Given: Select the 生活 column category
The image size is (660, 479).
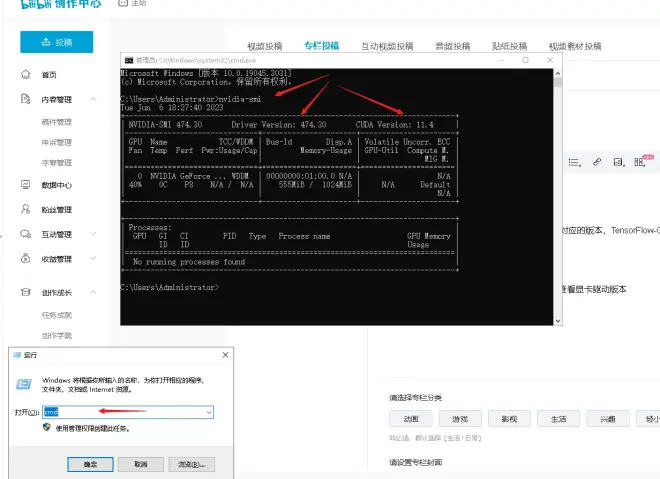Looking at the screenshot, I should point(559,419).
